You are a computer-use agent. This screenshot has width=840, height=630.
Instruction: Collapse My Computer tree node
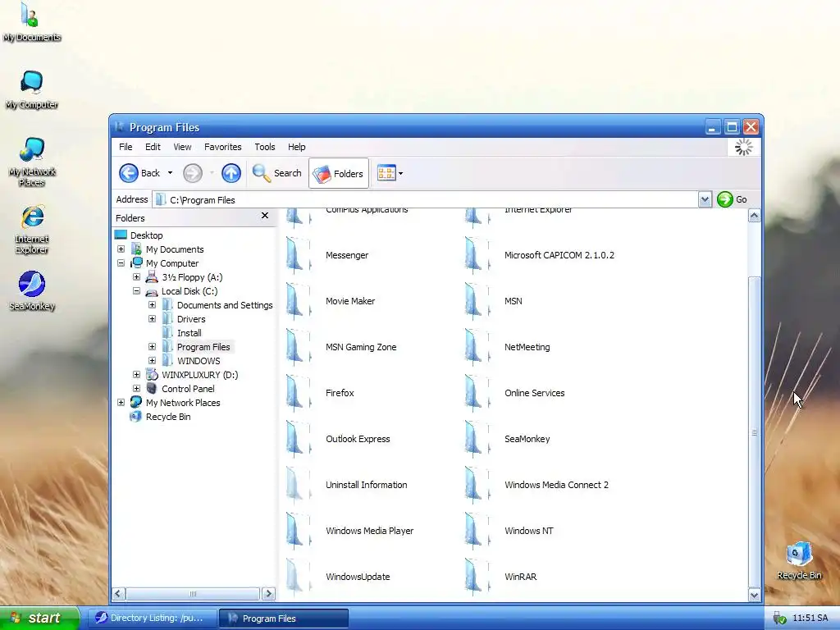pyautogui.click(x=121, y=263)
